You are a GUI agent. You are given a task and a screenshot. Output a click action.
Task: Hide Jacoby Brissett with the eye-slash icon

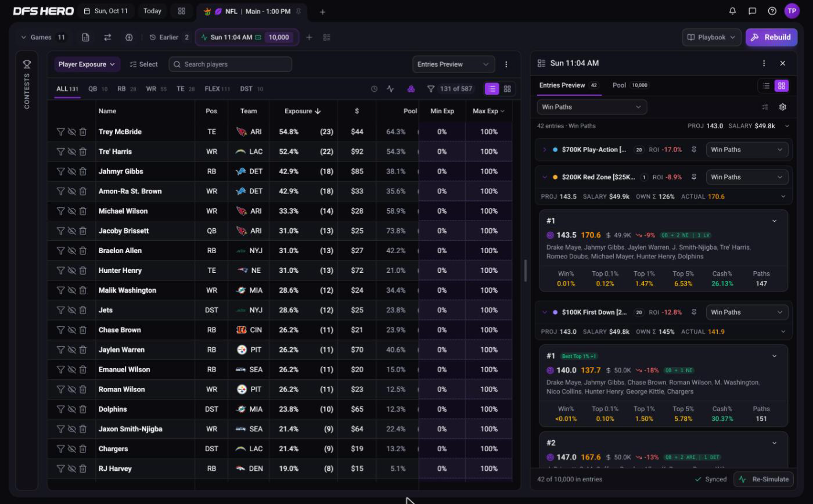tap(71, 231)
